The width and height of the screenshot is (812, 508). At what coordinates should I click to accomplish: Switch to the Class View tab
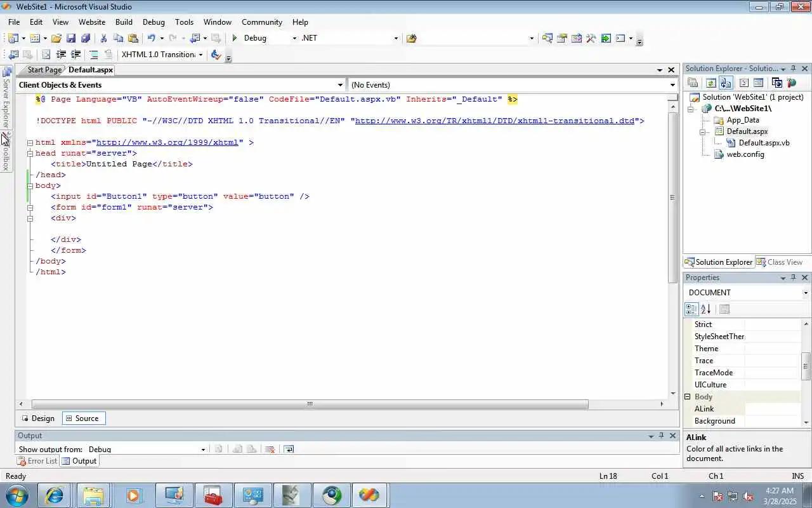(x=780, y=262)
